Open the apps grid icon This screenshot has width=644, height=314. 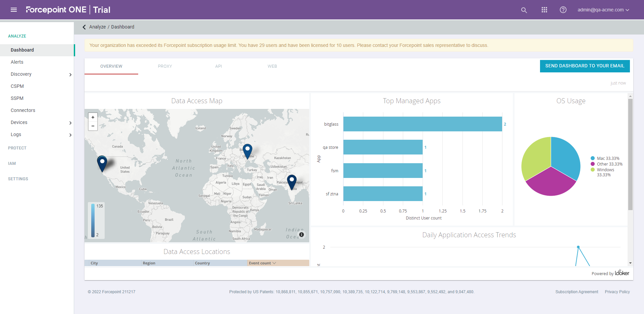544,10
